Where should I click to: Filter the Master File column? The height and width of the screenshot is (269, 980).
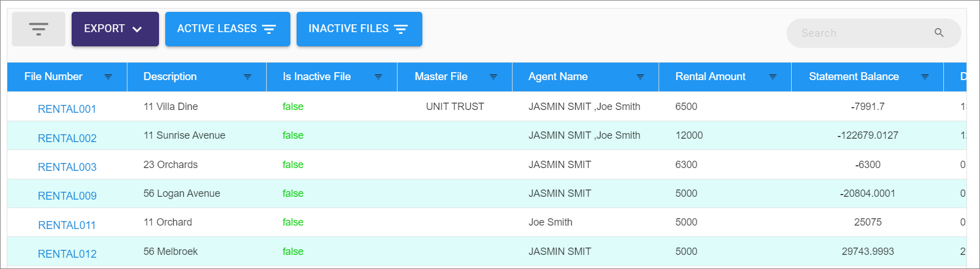coord(493,77)
